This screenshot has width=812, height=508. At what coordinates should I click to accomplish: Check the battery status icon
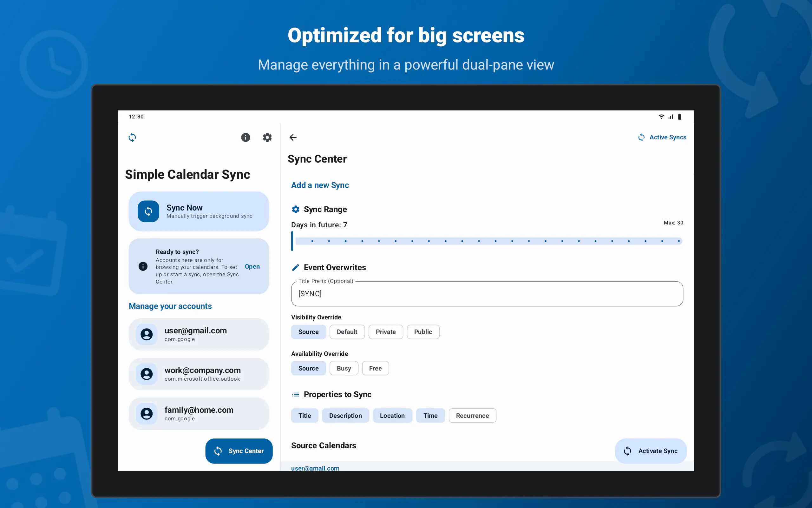click(x=679, y=117)
